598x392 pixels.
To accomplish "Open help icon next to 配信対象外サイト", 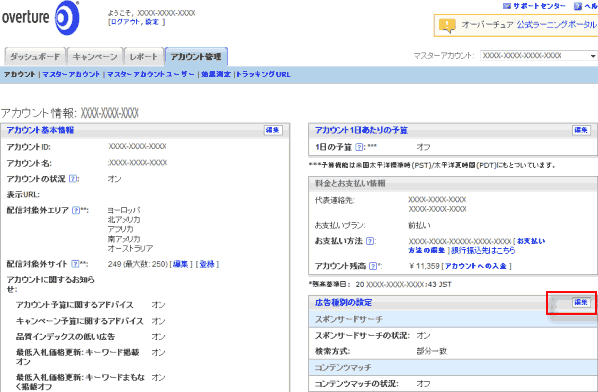I will click(75, 264).
